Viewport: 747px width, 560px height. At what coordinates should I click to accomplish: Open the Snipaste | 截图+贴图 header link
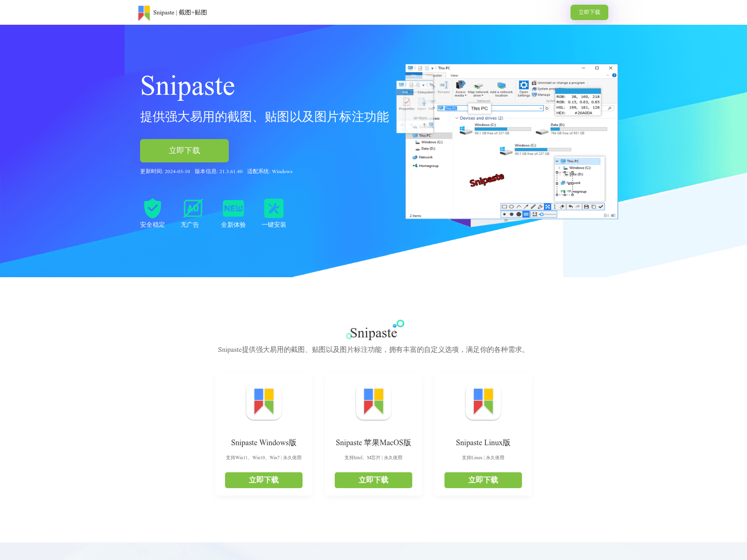click(180, 13)
